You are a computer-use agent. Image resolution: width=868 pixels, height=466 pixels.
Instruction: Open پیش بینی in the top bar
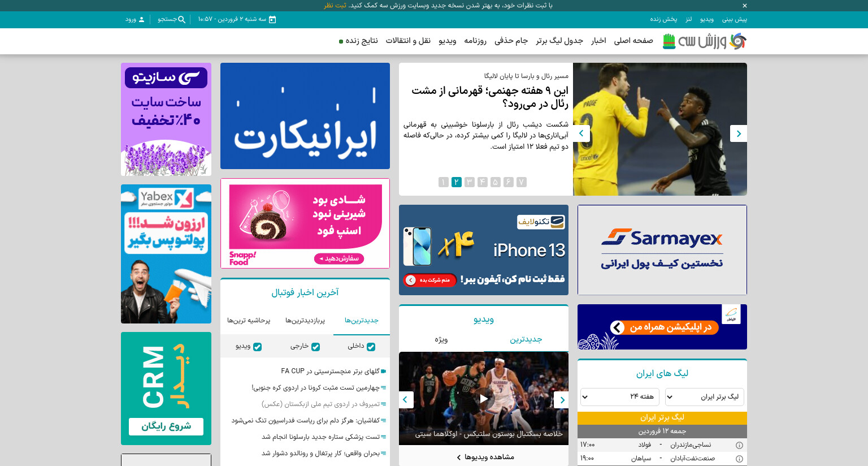735,19
